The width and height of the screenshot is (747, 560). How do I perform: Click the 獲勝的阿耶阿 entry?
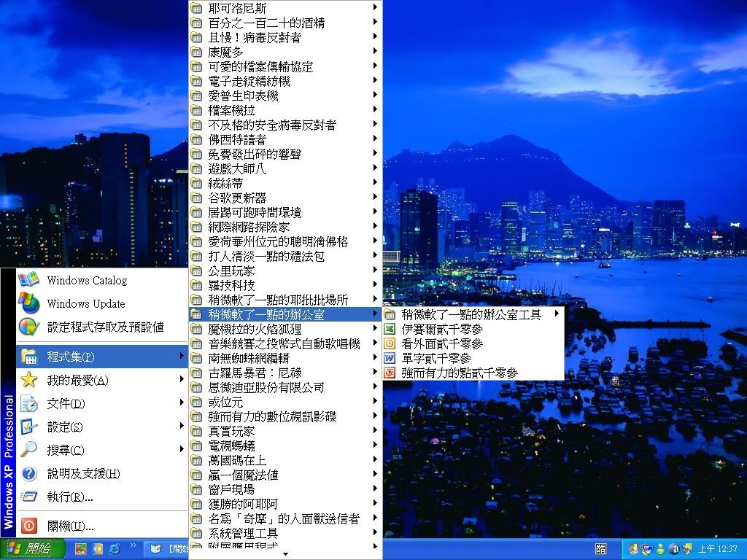click(285, 504)
